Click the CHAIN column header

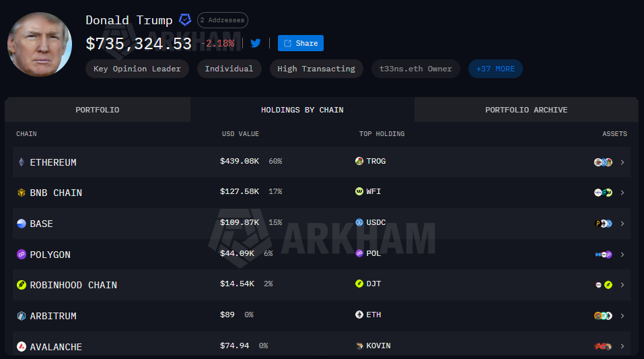click(x=26, y=133)
